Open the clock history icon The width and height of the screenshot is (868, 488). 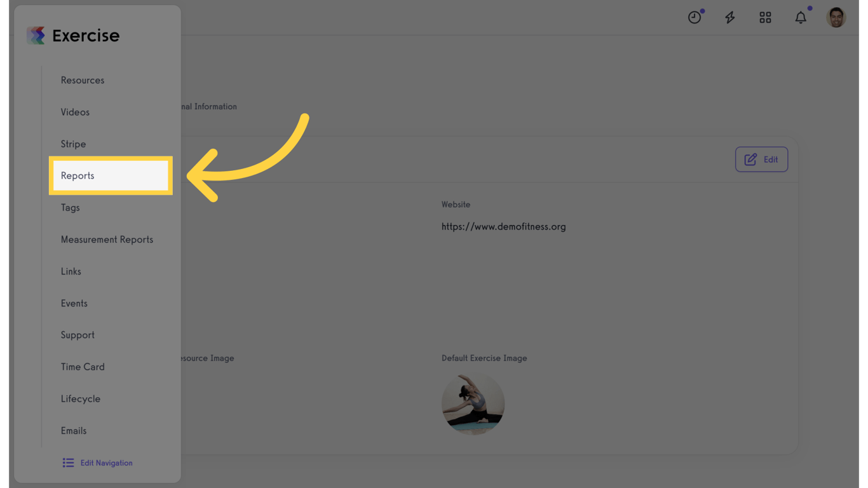coord(695,17)
